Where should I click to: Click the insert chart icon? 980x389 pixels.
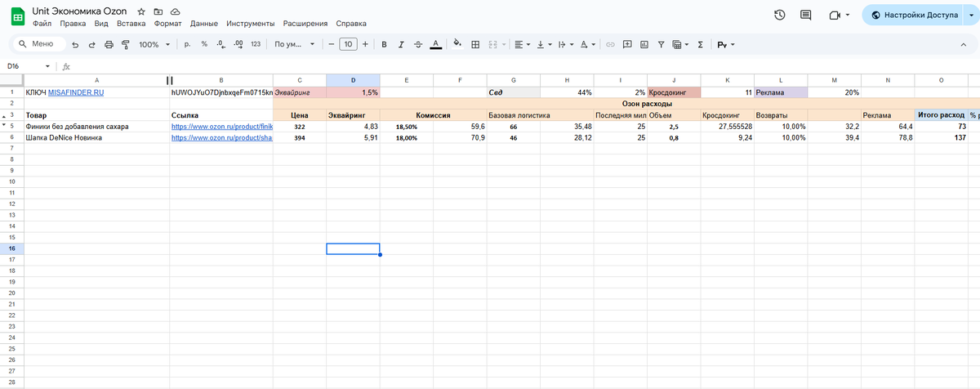coord(644,44)
